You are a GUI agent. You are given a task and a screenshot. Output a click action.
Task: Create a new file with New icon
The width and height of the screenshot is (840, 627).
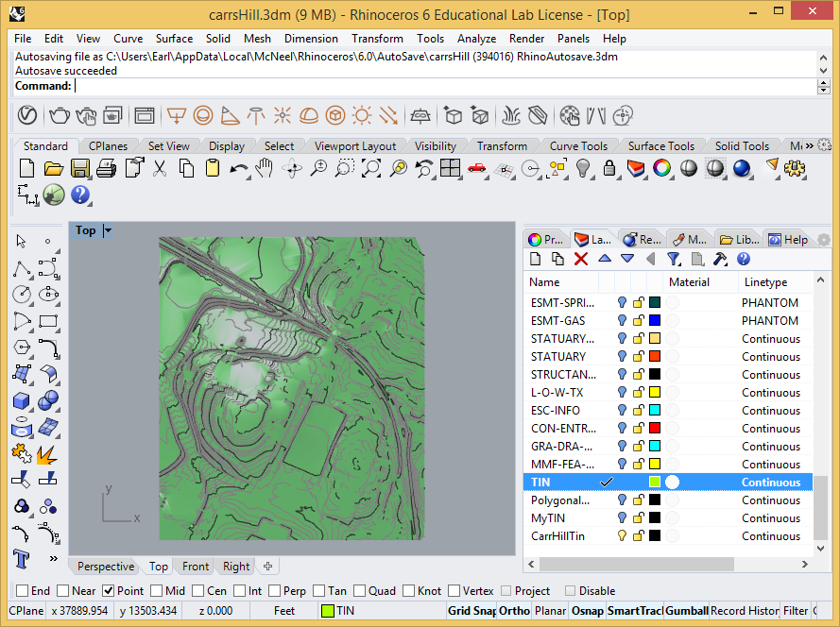pos(26,169)
